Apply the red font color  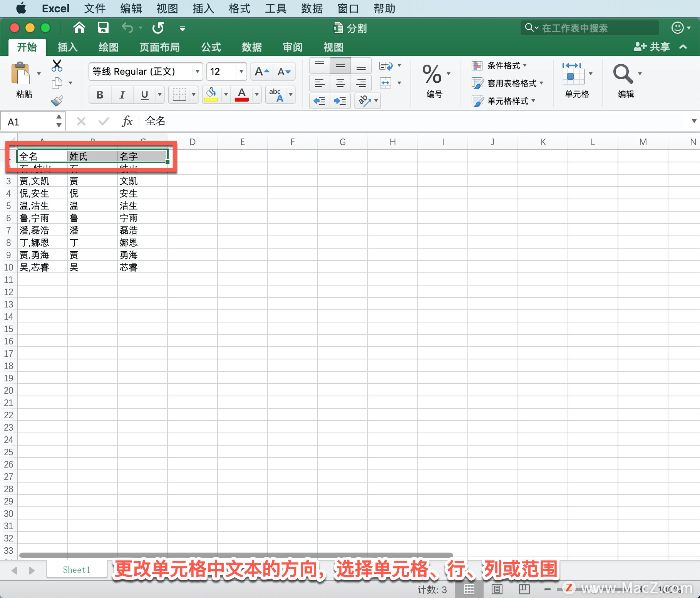tap(242, 95)
